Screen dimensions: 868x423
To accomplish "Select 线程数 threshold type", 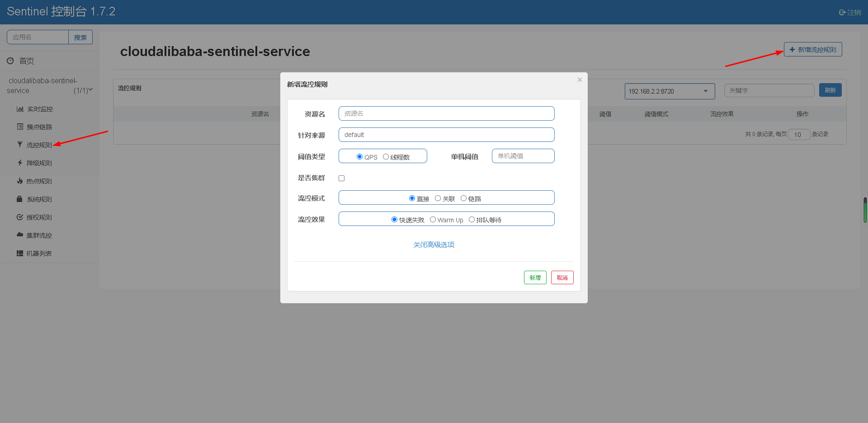I will [386, 157].
